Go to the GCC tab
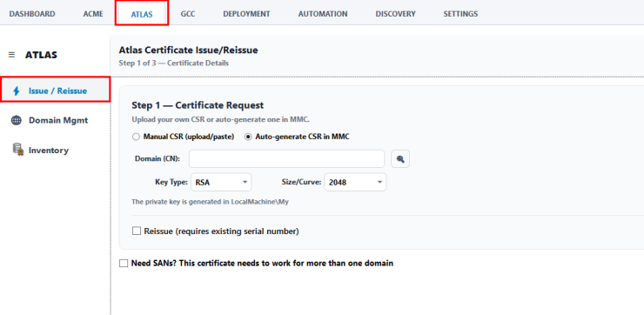The height and width of the screenshot is (315, 644). point(188,14)
